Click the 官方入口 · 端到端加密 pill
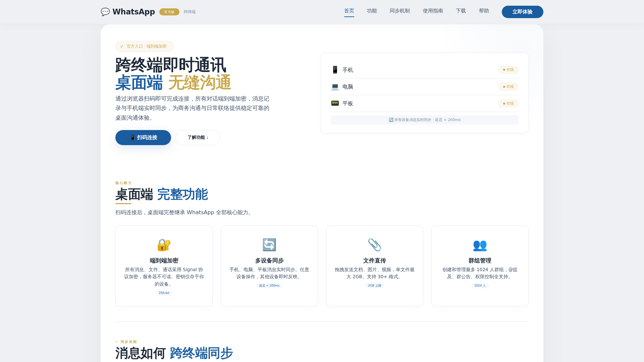Screen dimensions: 644x362 [x=145, y=46]
